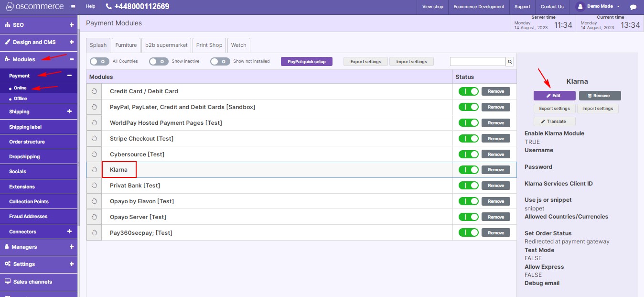Screen dimensions: 644x297
Task: Grab the drag handle for PayPal PayLater row
Action: 94,107
